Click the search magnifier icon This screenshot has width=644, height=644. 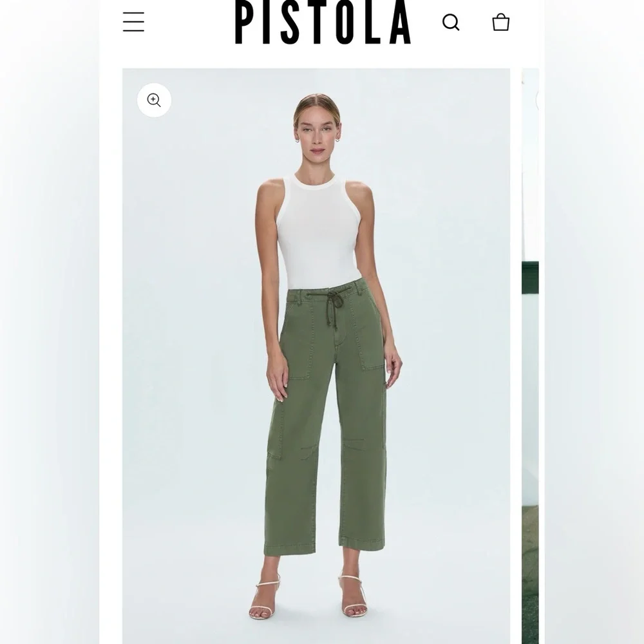point(451,22)
